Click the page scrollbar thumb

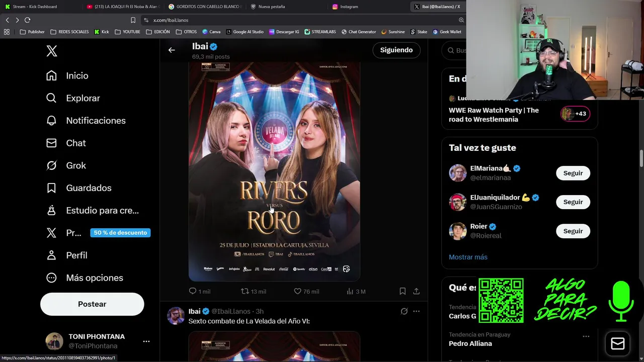tap(641, 158)
